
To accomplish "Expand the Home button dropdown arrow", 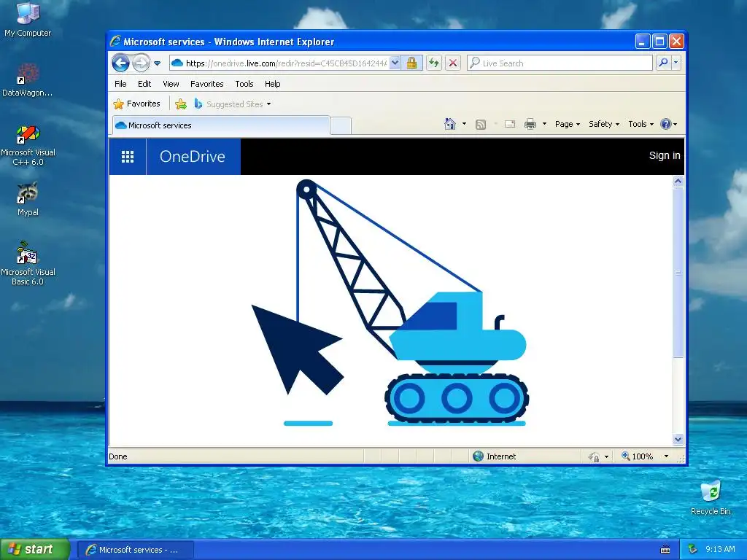I will pyautogui.click(x=464, y=124).
